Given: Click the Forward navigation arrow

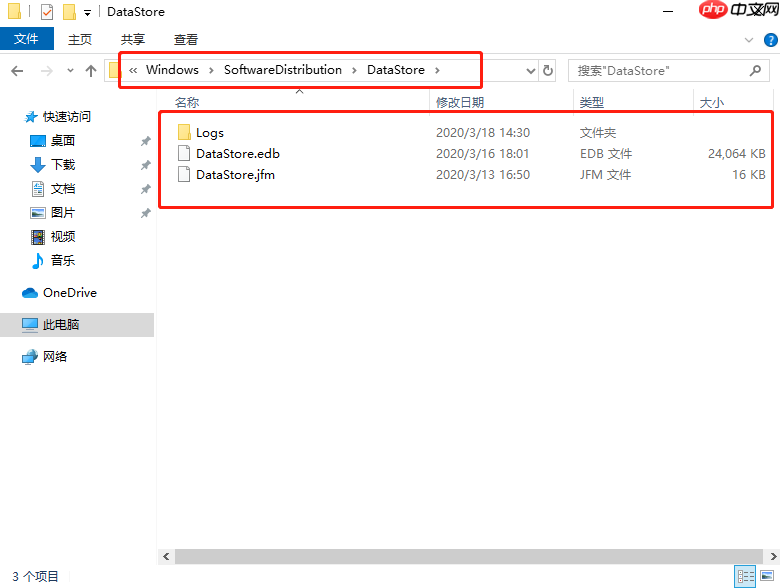Looking at the screenshot, I should click(46, 71).
